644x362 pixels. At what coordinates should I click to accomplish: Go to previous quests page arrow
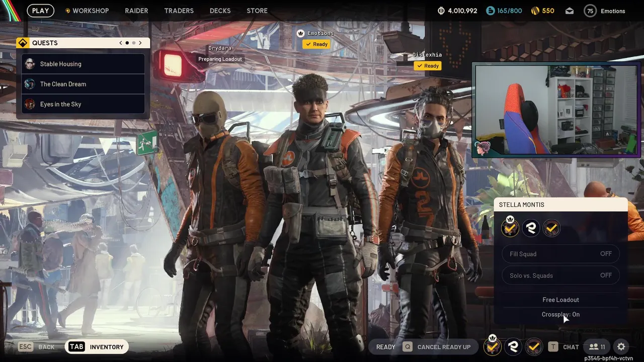pyautogui.click(x=121, y=43)
